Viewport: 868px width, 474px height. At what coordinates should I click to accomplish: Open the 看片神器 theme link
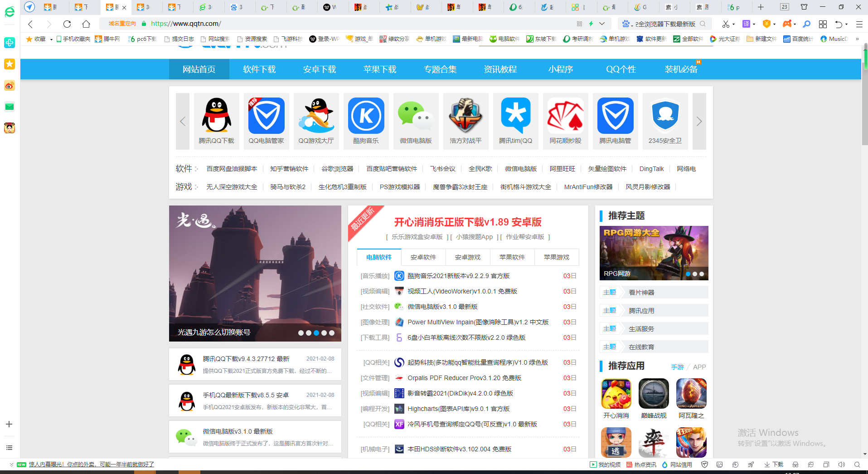[641, 293]
